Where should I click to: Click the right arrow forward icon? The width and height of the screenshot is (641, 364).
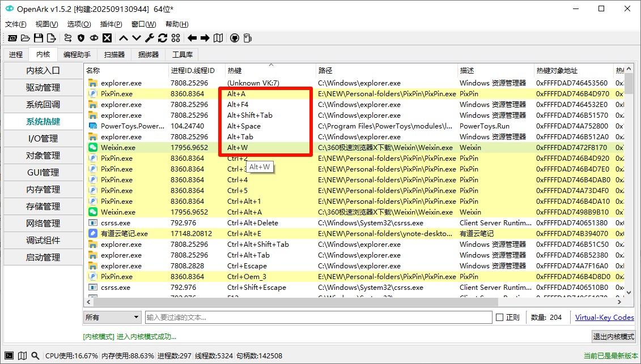[205, 38]
